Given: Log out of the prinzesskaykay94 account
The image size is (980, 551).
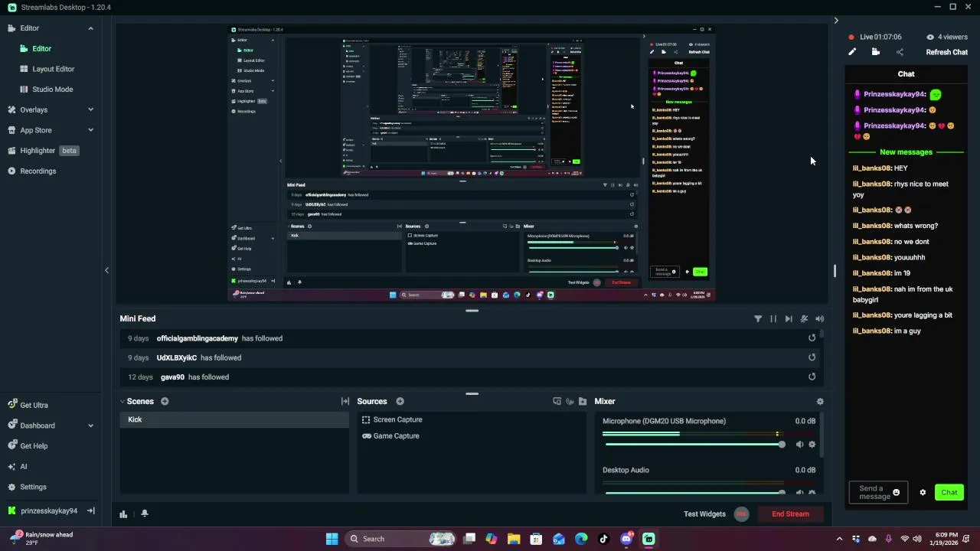Looking at the screenshot, I should (x=90, y=510).
